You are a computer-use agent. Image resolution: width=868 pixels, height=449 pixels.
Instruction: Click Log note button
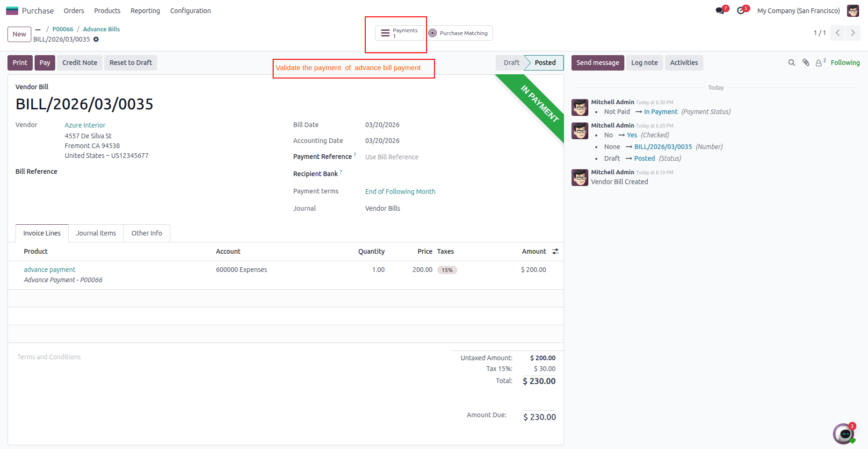pos(644,63)
